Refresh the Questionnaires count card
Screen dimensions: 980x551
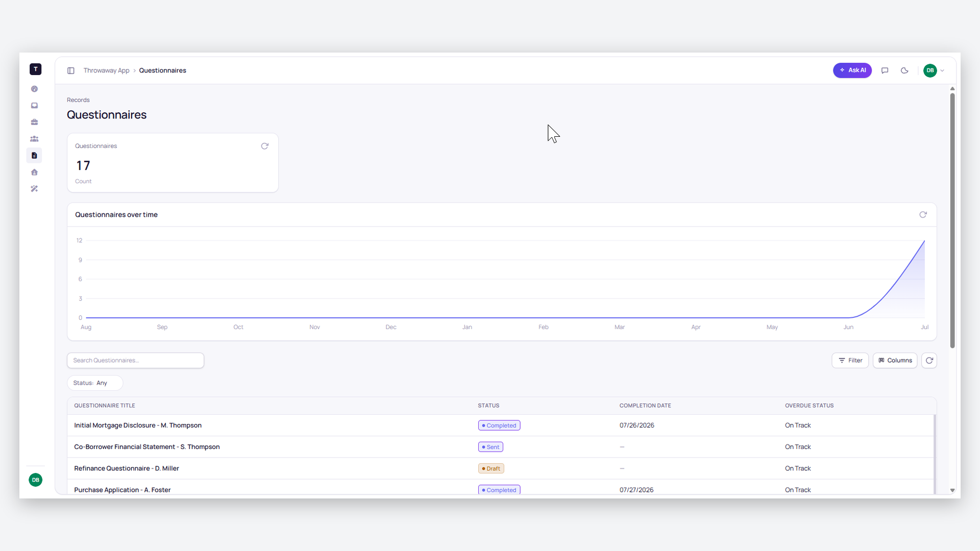pos(265,146)
